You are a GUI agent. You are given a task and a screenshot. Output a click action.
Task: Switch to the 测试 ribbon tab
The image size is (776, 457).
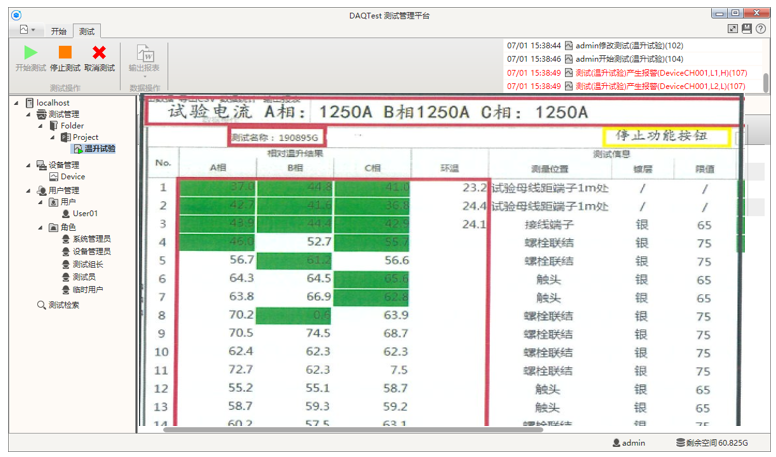coord(88,31)
